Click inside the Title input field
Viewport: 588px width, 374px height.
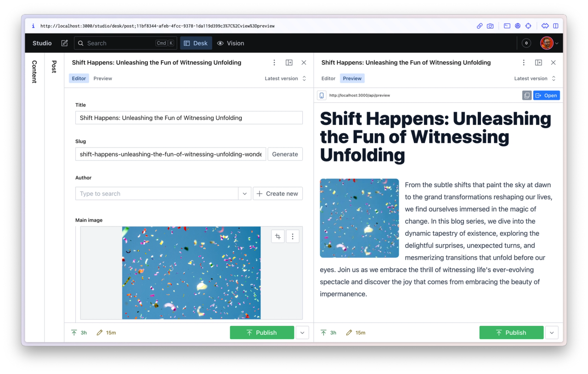tap(189, 118)
